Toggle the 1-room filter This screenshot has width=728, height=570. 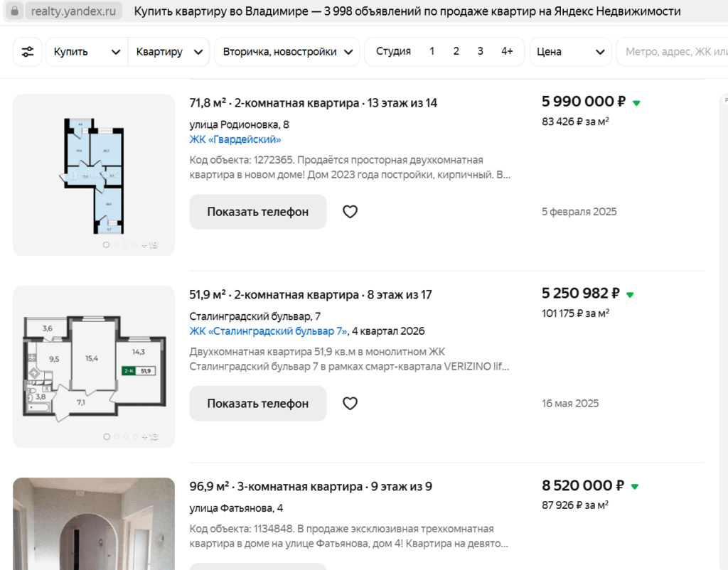pos(432,51)
